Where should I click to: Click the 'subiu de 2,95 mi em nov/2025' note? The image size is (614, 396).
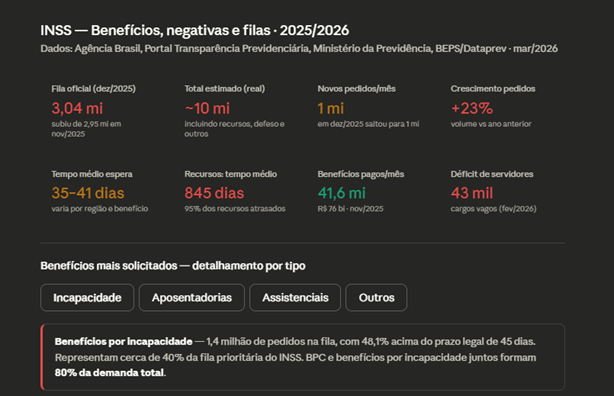(x=86, y=129)
